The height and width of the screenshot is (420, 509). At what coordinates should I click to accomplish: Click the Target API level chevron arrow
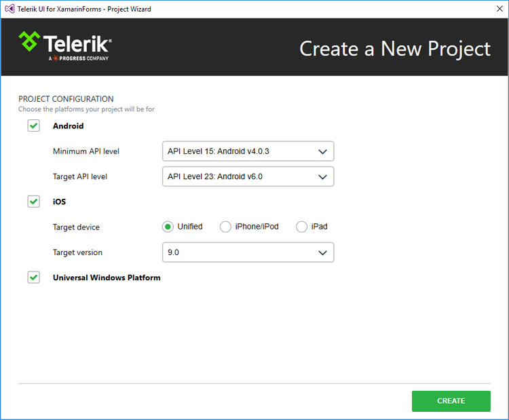322,177
